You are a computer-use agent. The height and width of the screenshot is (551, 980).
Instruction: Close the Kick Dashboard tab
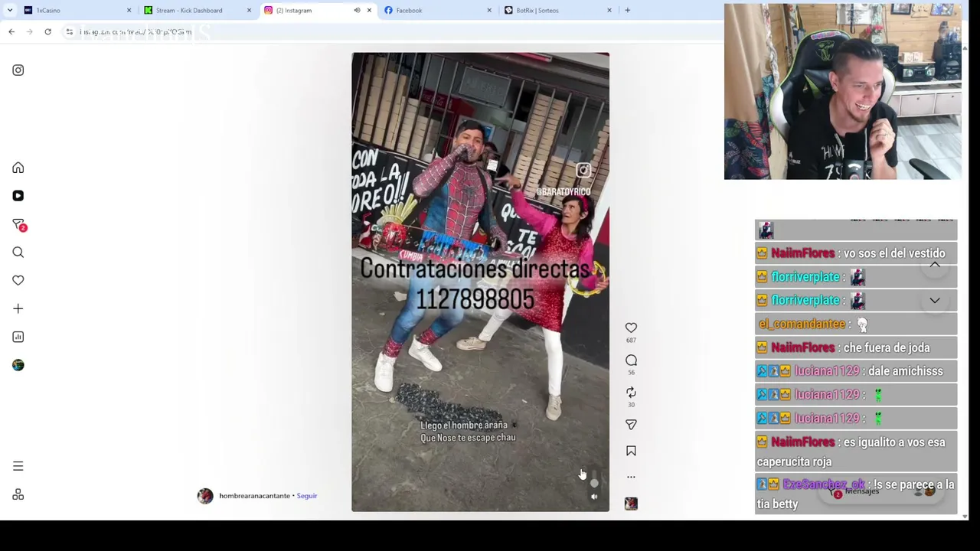click(x=249, y=11)
